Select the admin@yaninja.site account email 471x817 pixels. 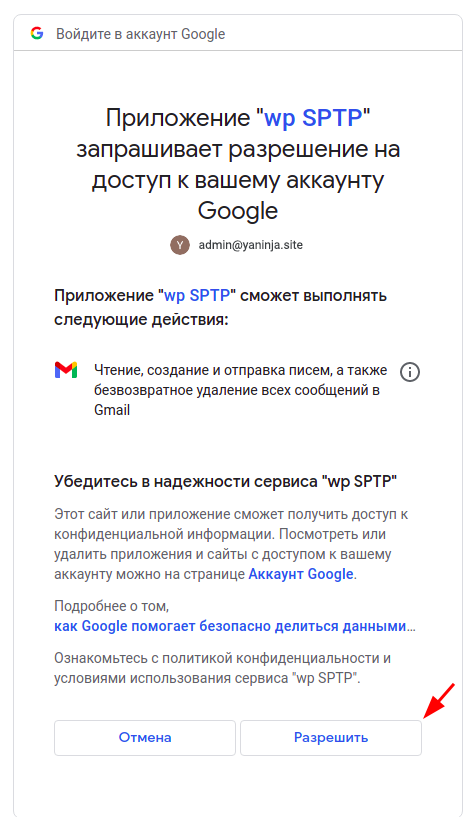tap(251, 245)
